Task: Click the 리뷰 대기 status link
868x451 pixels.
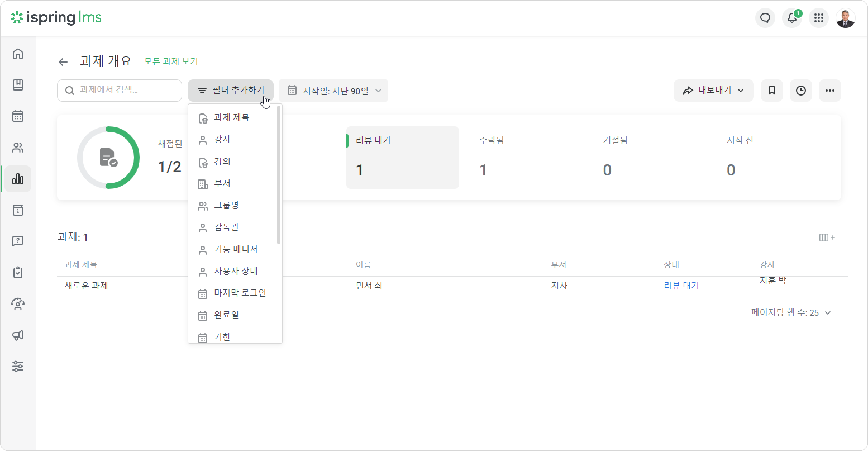Action: tap(681, 285)
